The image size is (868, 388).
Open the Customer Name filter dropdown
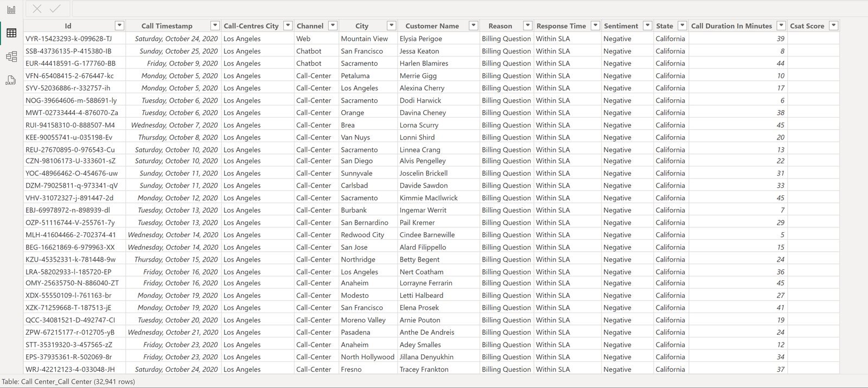[473, 26]
